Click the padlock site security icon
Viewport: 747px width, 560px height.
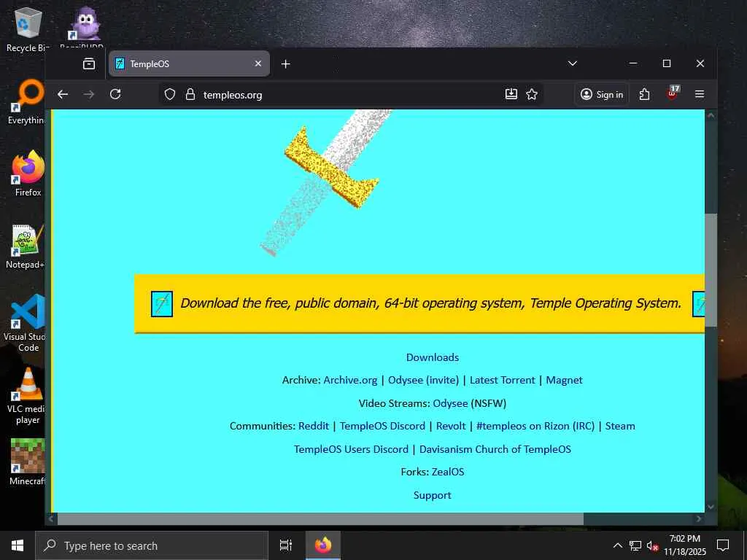[x=190, y=94]
